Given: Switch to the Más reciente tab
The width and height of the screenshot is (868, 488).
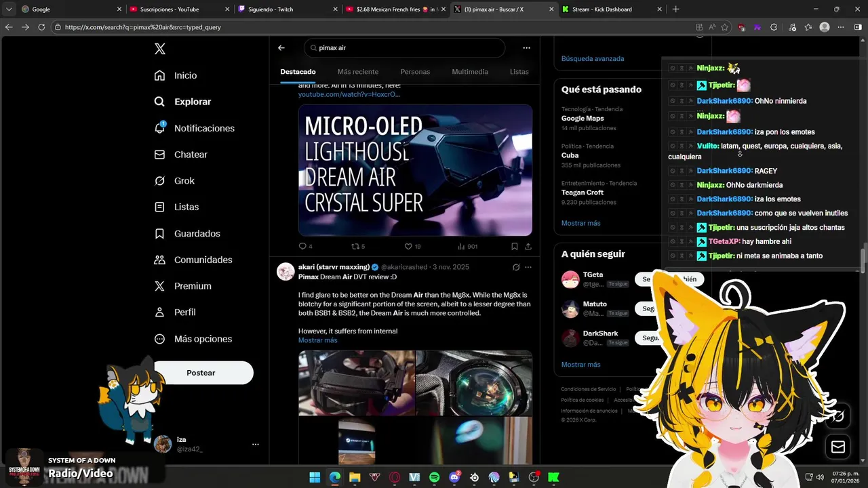Looking at the screenshot, I should (x=358, y=72).
